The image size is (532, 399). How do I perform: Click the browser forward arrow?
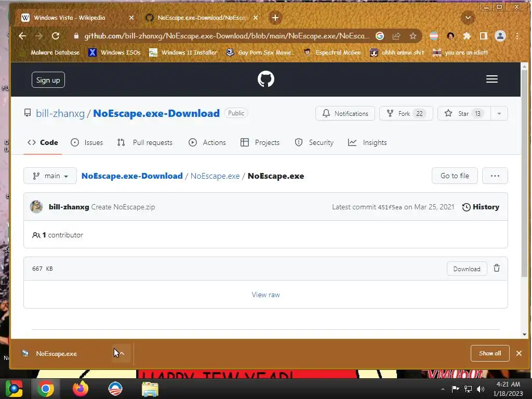point(39,36)
